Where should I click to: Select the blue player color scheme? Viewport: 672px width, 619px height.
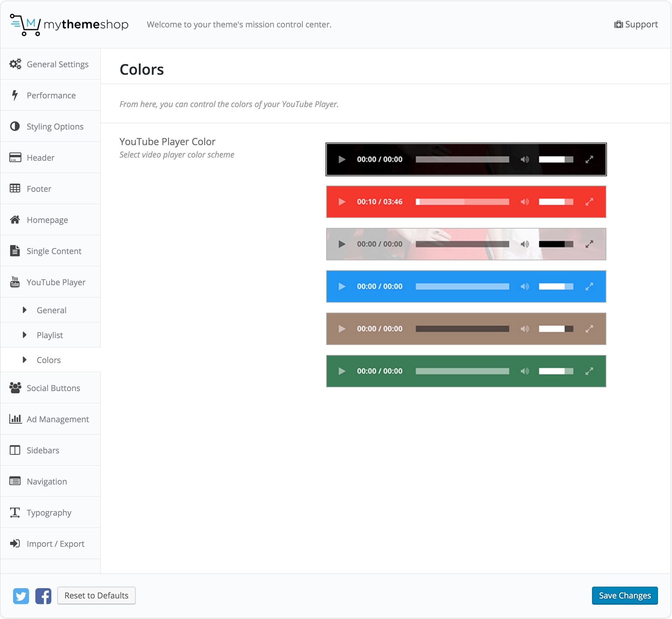466,286
